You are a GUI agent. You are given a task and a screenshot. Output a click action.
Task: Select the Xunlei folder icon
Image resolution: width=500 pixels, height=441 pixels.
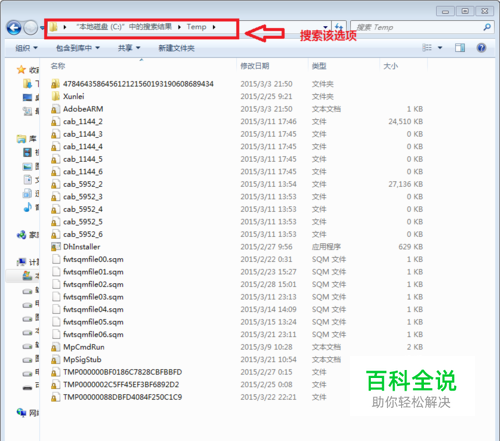pyautogui.click(x=55, y=96)
